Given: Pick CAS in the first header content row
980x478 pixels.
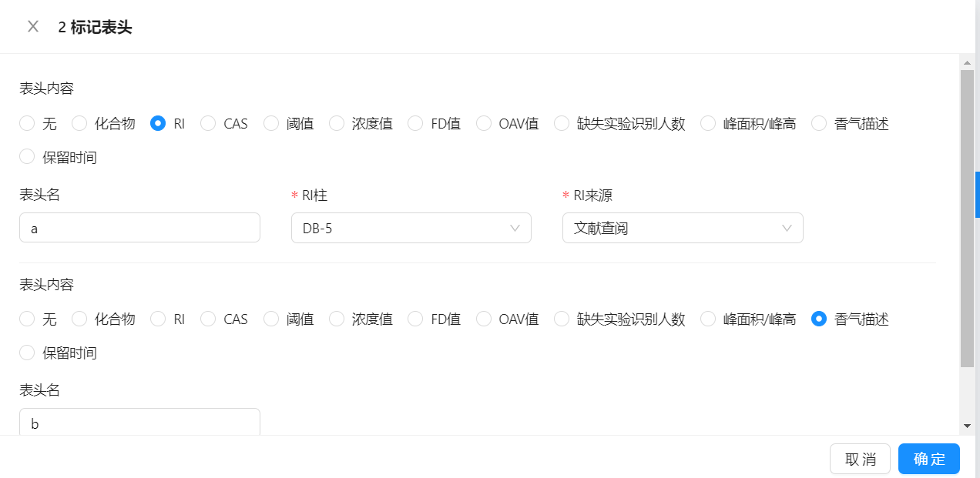Looking at the screenshot, I should [207, 123].
